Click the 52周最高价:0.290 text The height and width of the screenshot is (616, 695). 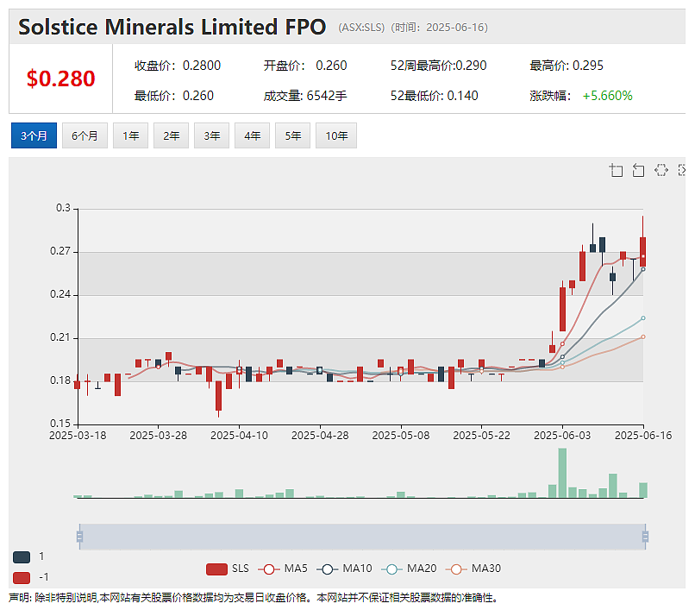tap(438, 66)
